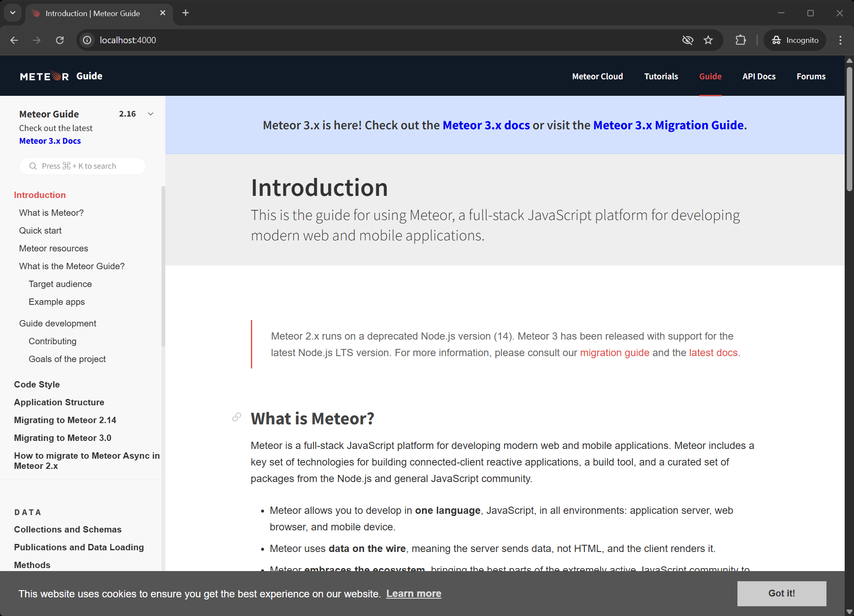
Task: Open the Extensions puzzle icon
Action: [740, 40]
